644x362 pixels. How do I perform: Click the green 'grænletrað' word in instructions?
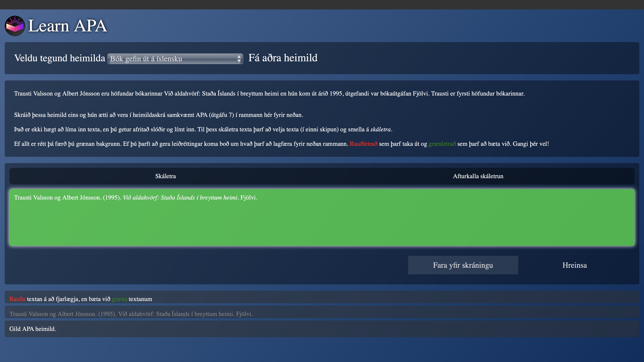442,144
